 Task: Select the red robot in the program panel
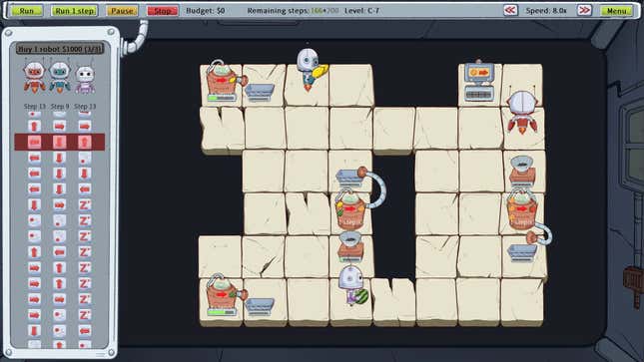[x=35, y=77]
